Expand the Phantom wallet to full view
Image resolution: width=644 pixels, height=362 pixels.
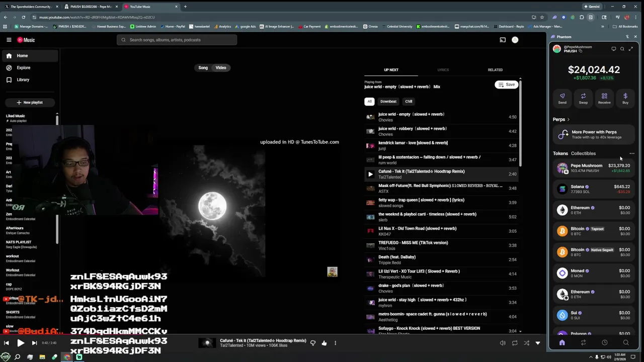[630, 49]
